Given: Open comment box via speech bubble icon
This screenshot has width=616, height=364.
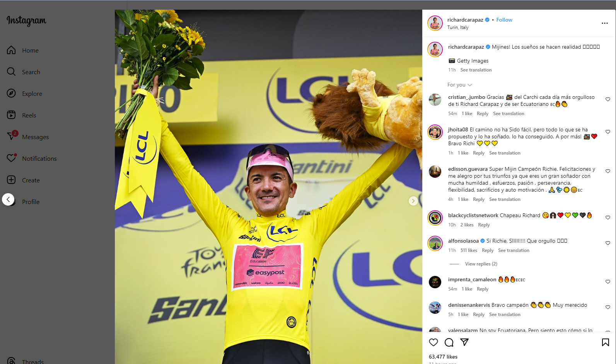Looking at the screenshot, I should click(x=449, y=342).
